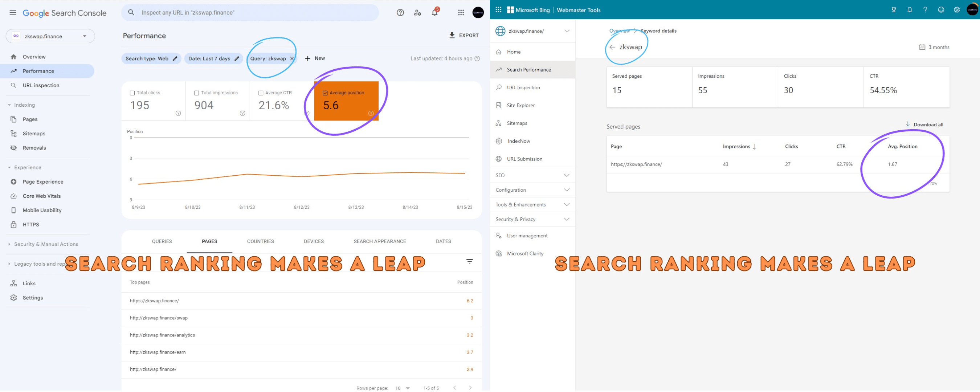Remove the Query: zkswap filter chip

tap(292, 58)
